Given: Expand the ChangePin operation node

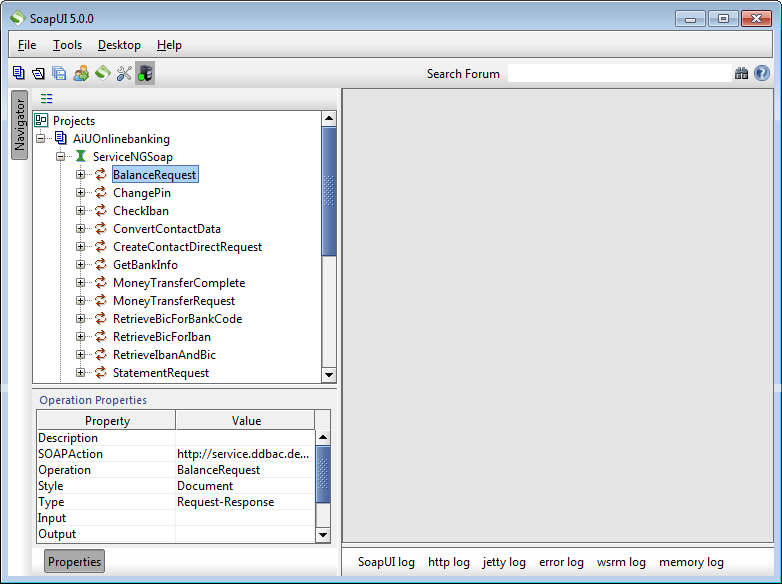Looking at the screenshot, I should 80,192.
